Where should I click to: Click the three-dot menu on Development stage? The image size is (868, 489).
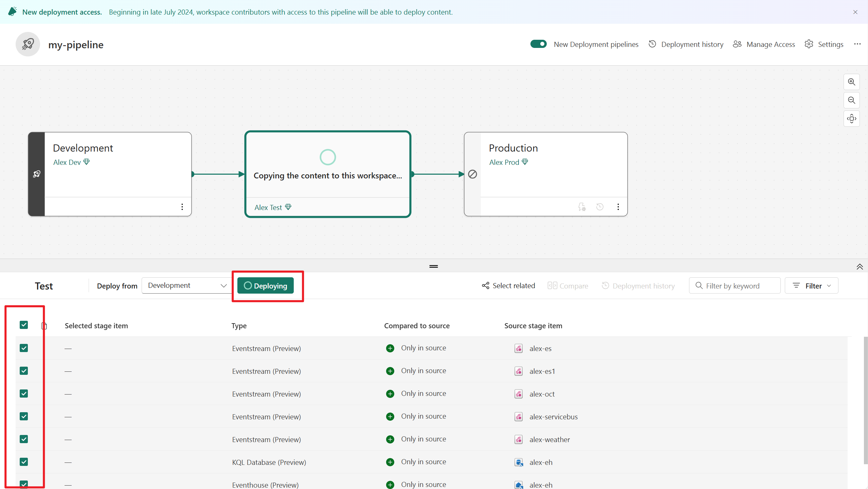[x=182, y=206]
